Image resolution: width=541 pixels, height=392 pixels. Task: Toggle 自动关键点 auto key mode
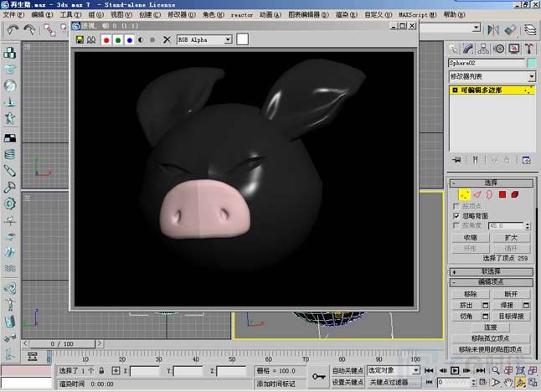click(348, 370)
